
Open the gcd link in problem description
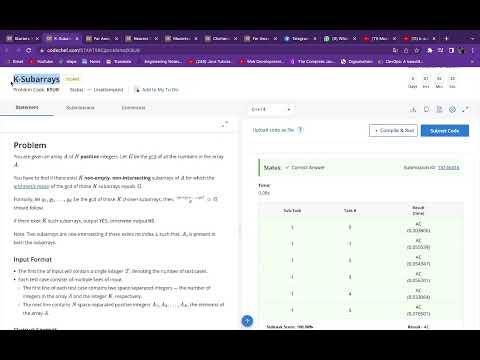pos(152,156)
